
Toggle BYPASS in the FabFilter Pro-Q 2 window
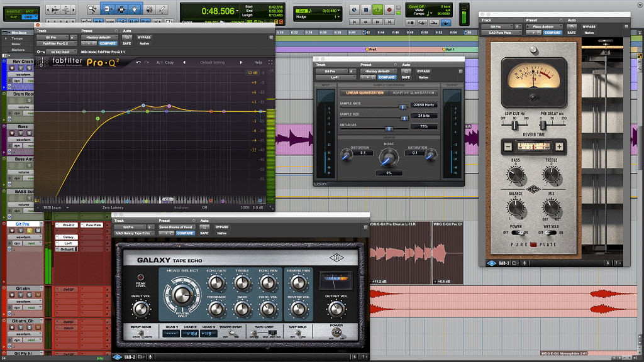[x=144, y=37]
